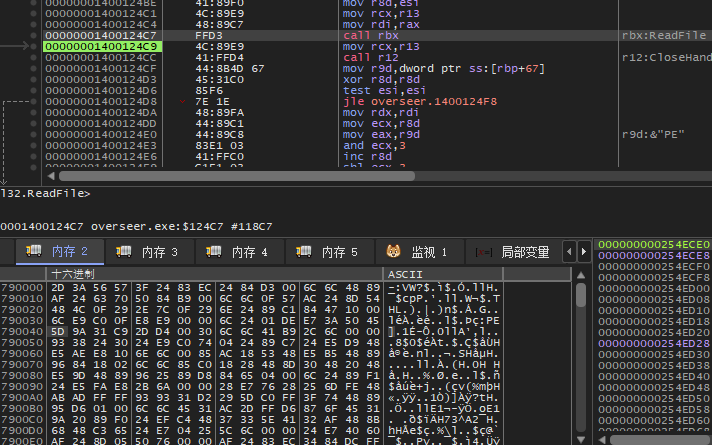Select address 00000001400124C7 in disassembly
Screen dimensions: 712x445
pyautogui.click(x=101, y=35)
